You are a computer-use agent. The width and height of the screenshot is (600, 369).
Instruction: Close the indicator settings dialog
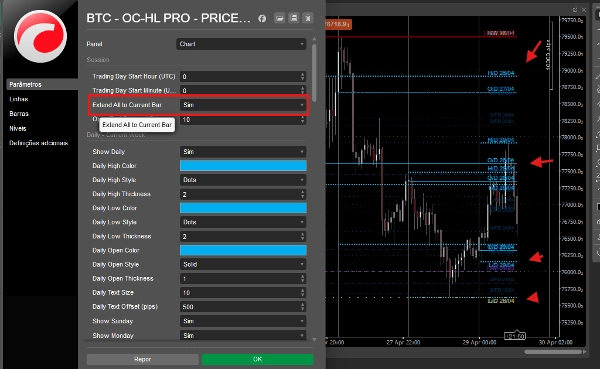pyautogui.click(x=308, y=18)
